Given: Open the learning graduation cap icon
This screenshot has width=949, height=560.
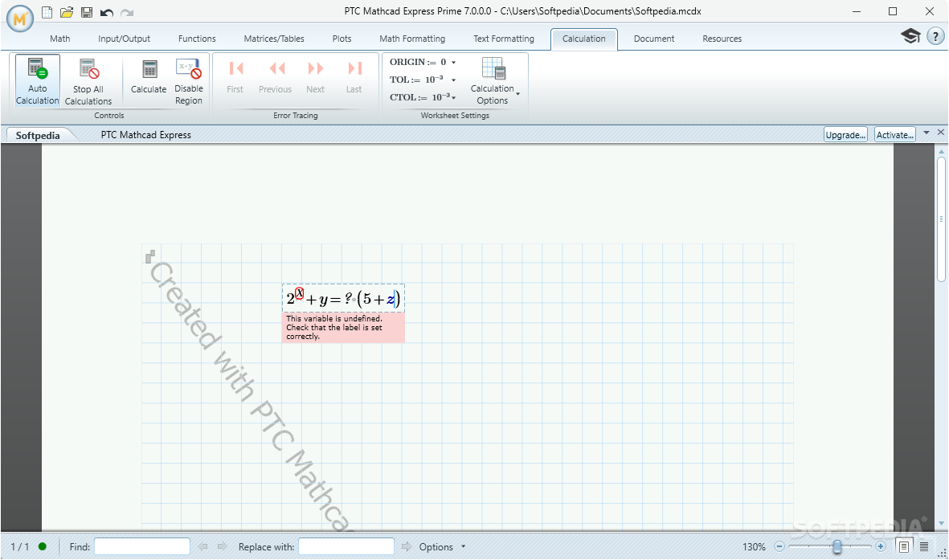Looking at the screenshot, I should [911, 35].
